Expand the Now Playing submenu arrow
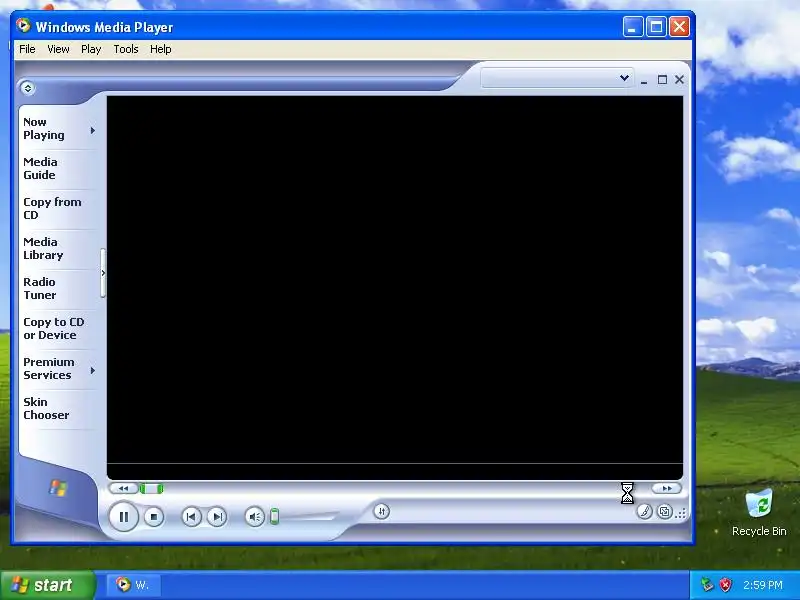Image resolution: width=800 pixels, height=600 pixels. (93, 131)
